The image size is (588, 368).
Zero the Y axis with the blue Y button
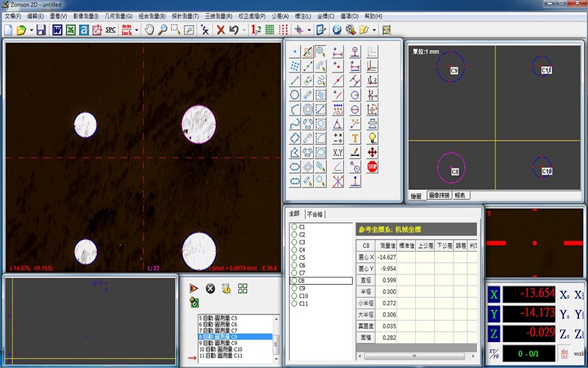tap(494, 314)
